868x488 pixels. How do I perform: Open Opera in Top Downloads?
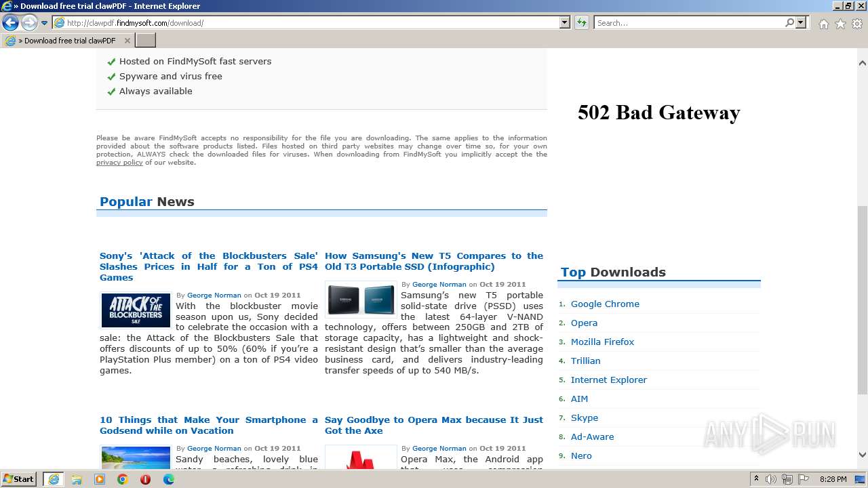point(584,323)
